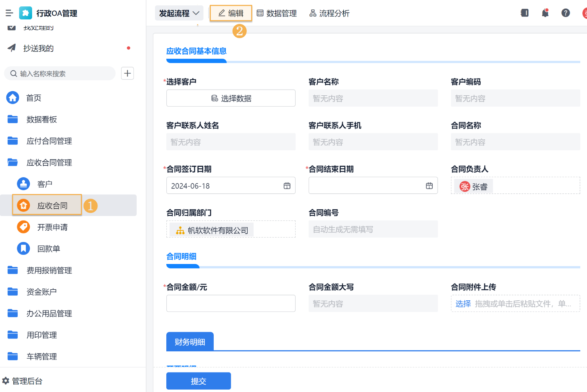This screenshot has height=392, width=587.
Task: Open the 首页 home icon
Action: point(13,98)
